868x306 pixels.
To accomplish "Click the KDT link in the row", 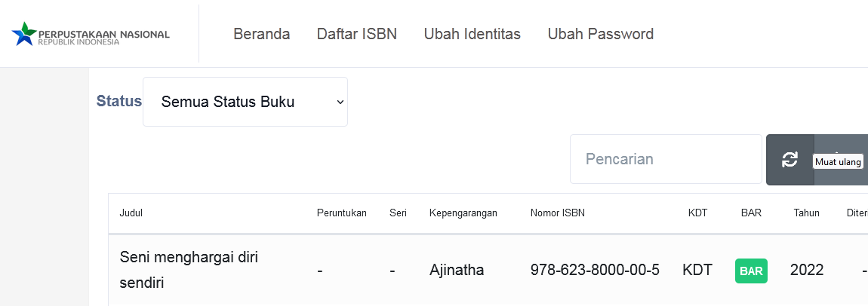I will click(697, 270).
